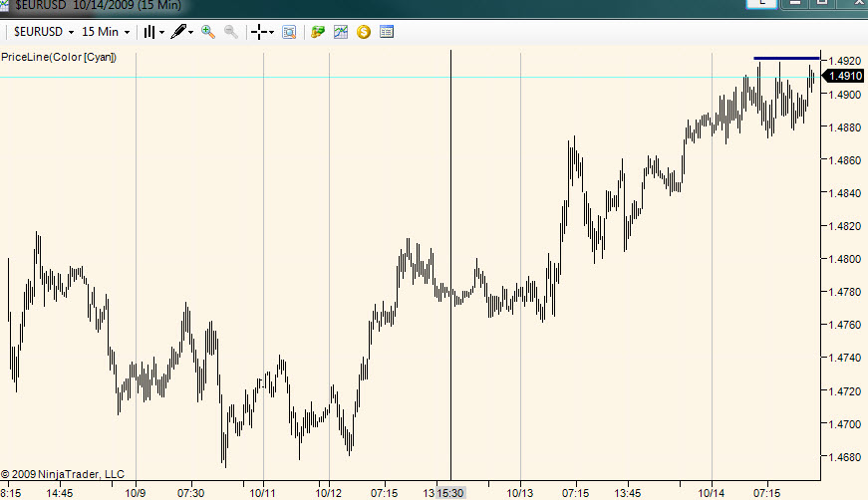Open the $EURUSD instrument dropdown
The width and height of the screenshot is (868, 500).
[x=44, y=32]
